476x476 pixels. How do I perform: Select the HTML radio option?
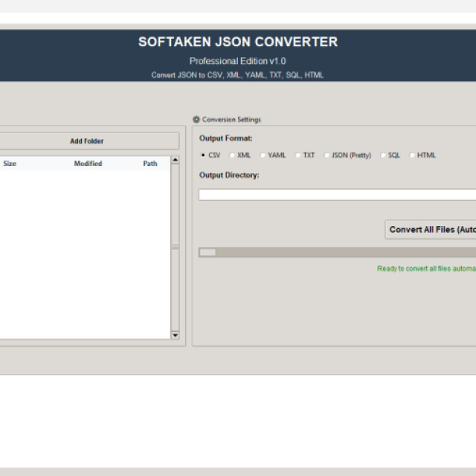coord(413,155)
